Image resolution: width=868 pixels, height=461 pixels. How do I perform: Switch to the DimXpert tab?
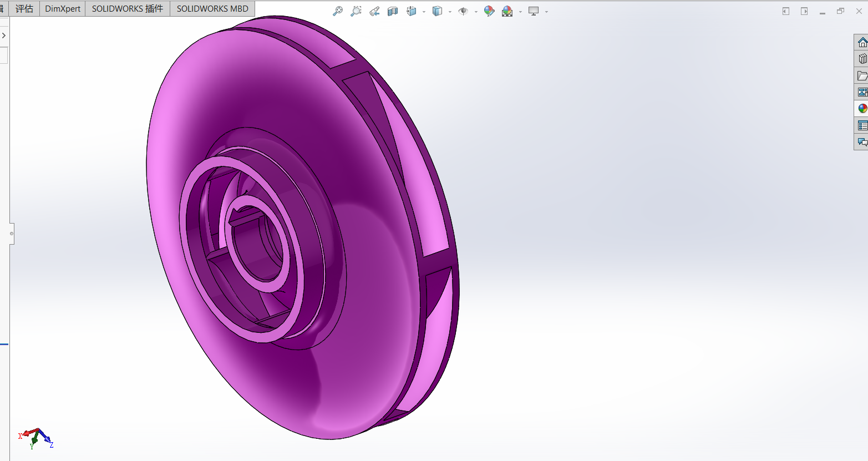click(63, 8)
